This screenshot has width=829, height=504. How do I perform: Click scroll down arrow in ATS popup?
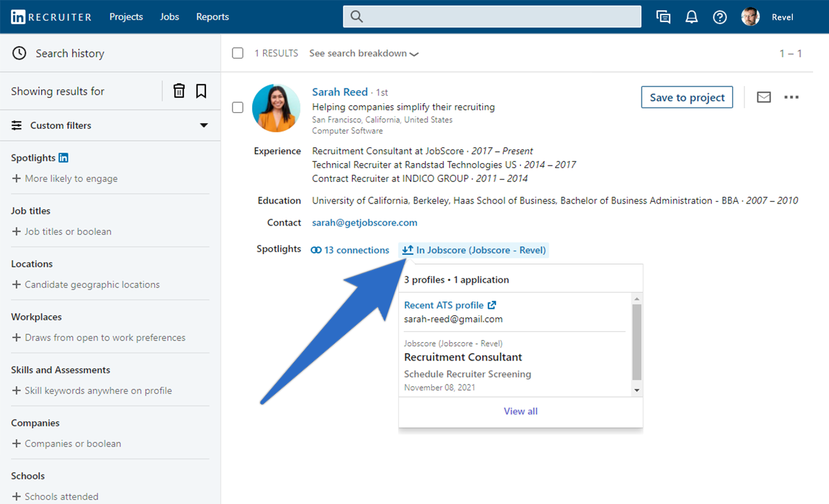coord(637,390)
